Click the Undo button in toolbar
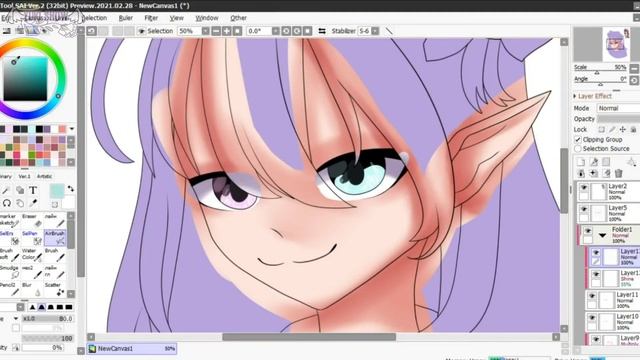 coord(92,31)
